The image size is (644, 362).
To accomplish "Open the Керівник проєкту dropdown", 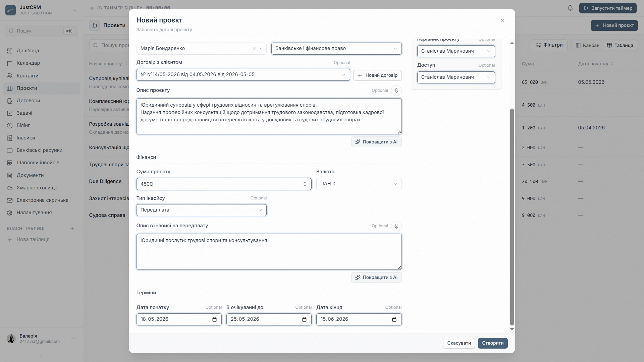I will (x=456, y=51).
